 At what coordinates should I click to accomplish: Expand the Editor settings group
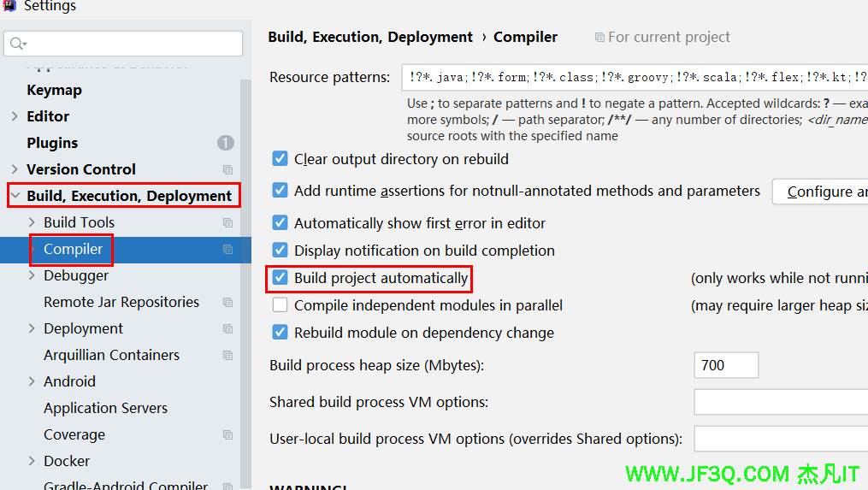coord(15,116)
